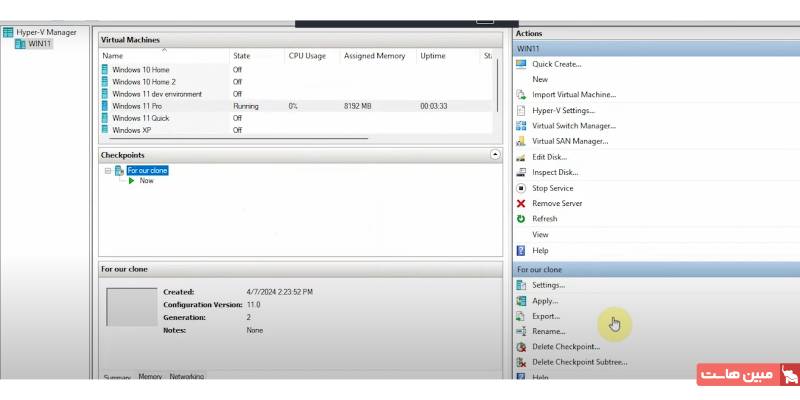Select the WIN11 server icon in tree
Image resolution: width=800 pixels, height=400 pixels.
tap(20, 44)
